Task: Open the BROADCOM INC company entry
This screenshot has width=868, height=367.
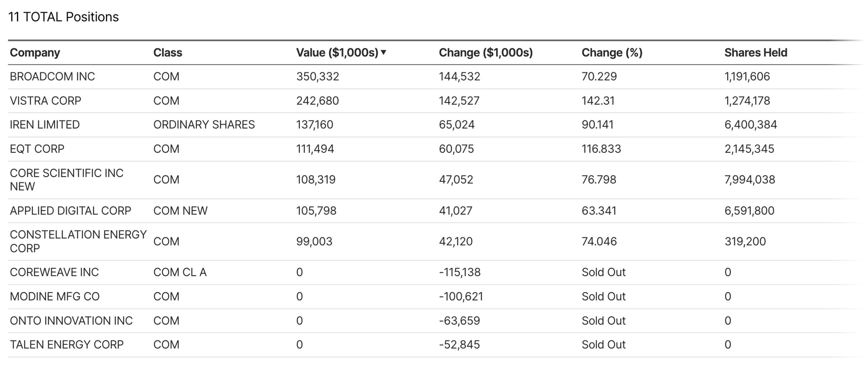Action: point(52,76)
